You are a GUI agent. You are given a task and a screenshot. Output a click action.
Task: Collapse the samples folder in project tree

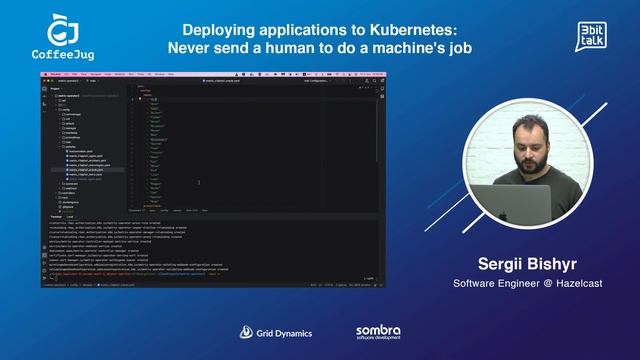coord(60,147)
